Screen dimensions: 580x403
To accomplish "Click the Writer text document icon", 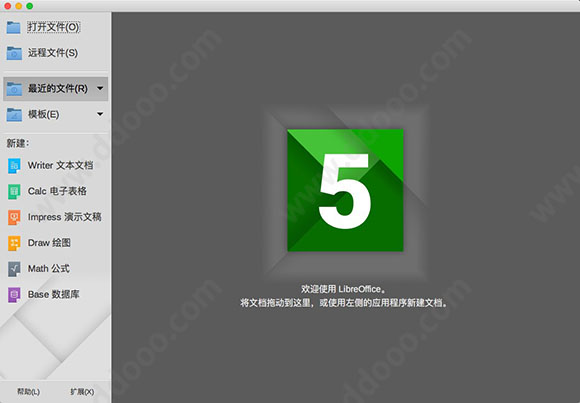I will click(x=14, y=166).
